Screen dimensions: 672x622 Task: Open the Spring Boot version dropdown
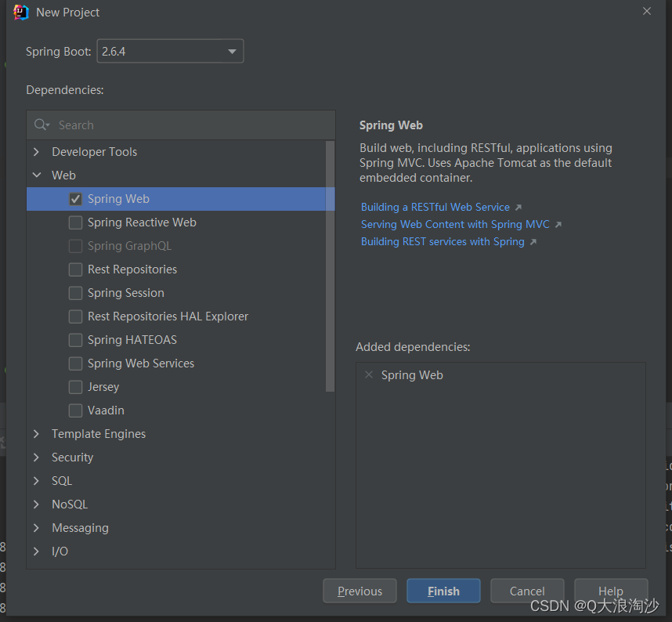pyautogui.click(x=232, y=50)
